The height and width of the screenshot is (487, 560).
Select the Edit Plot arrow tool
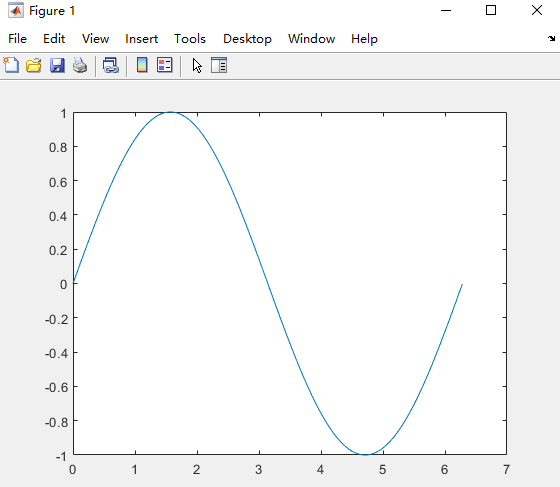(x=197, y=66)
